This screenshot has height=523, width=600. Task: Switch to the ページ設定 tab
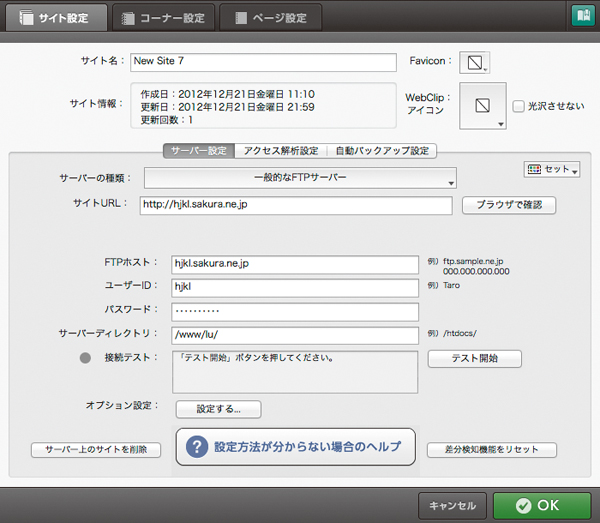[271, 18]
